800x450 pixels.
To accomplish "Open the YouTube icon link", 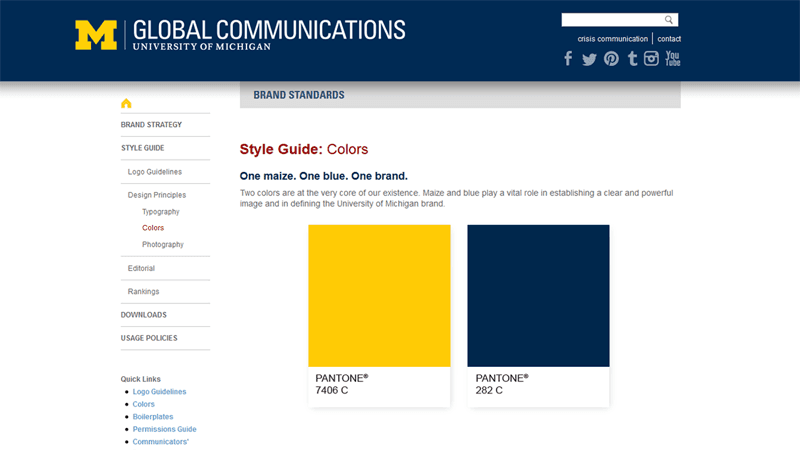I will pyautogui.click(x=673, y=59).
